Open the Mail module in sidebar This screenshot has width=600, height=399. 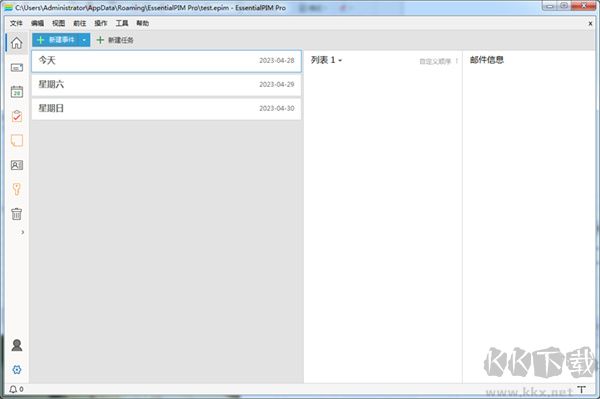click(16, 68)
